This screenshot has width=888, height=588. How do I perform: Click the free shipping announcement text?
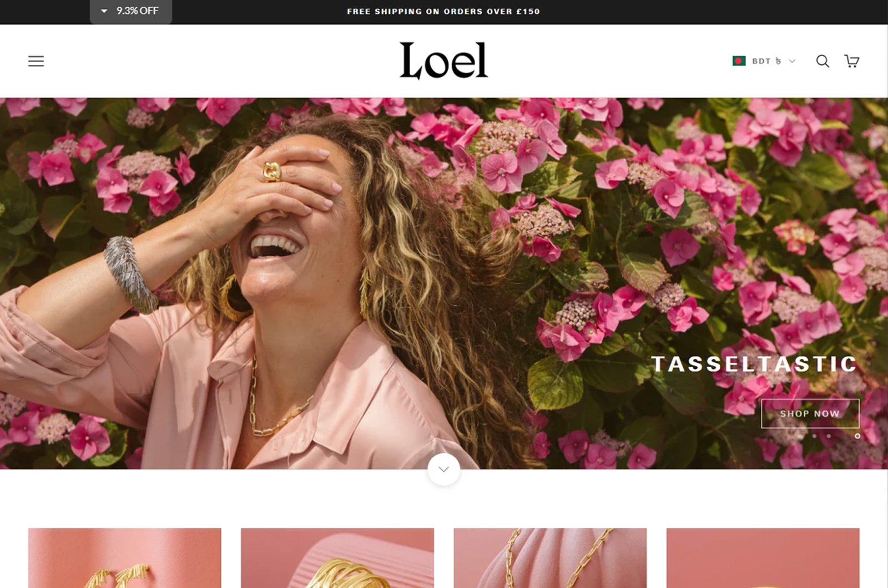point(443,12)
